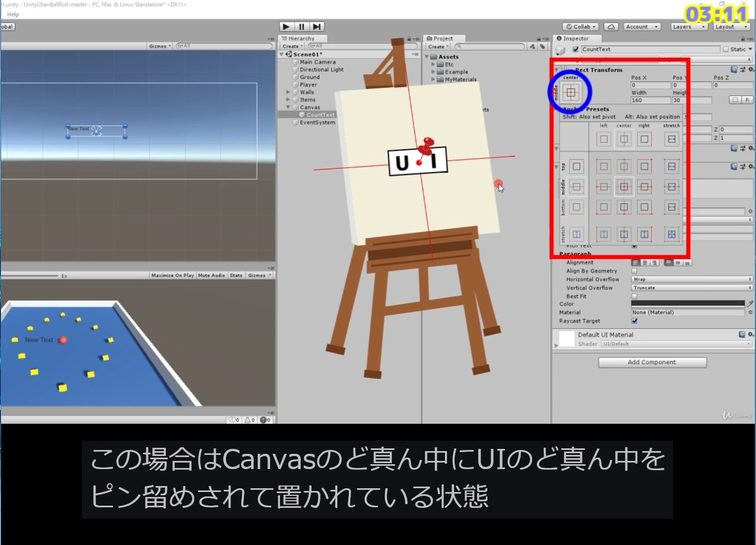Enable the Best Fit checkbox
Image resolution: width=756 pixels, height=545 pixels.
point(634,297)
